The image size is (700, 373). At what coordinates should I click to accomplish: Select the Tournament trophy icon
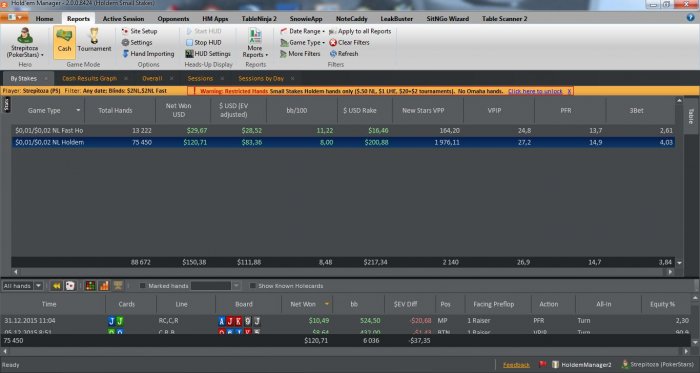click(94, 36)
